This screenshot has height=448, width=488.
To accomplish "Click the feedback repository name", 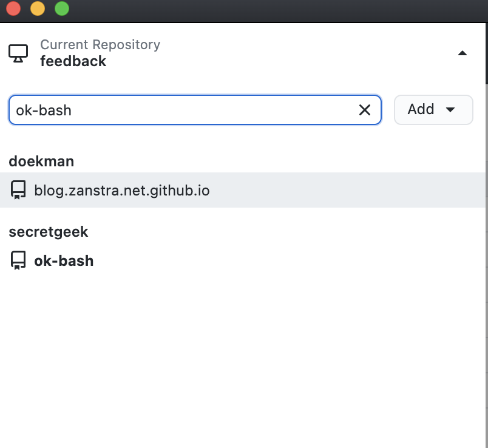I will click(x=73, y=61).
